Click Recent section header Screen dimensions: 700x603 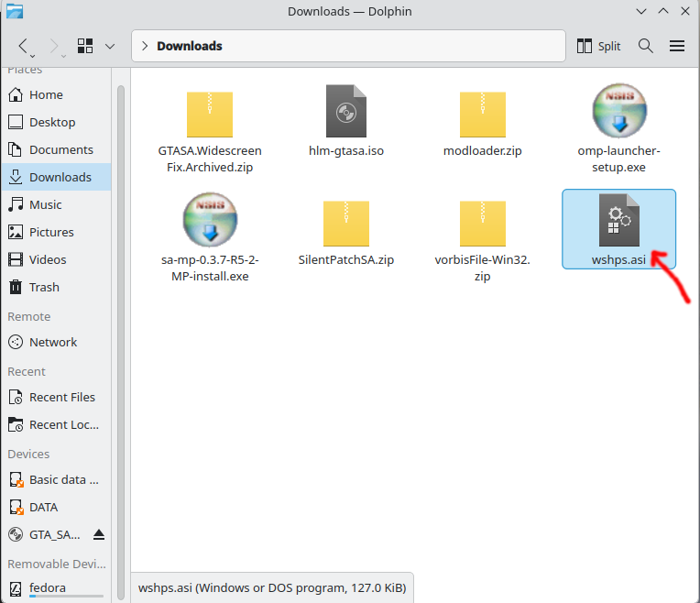[27, 372]
